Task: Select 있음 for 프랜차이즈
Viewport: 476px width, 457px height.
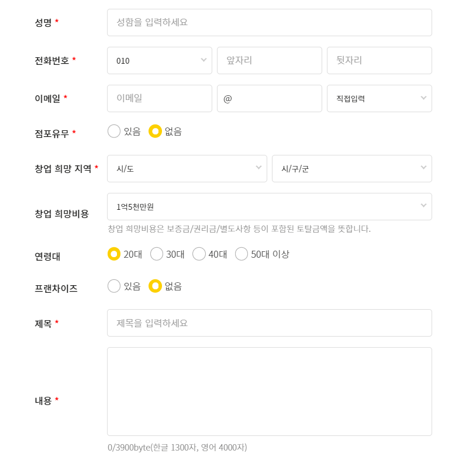Action: (x=115, y=286)
